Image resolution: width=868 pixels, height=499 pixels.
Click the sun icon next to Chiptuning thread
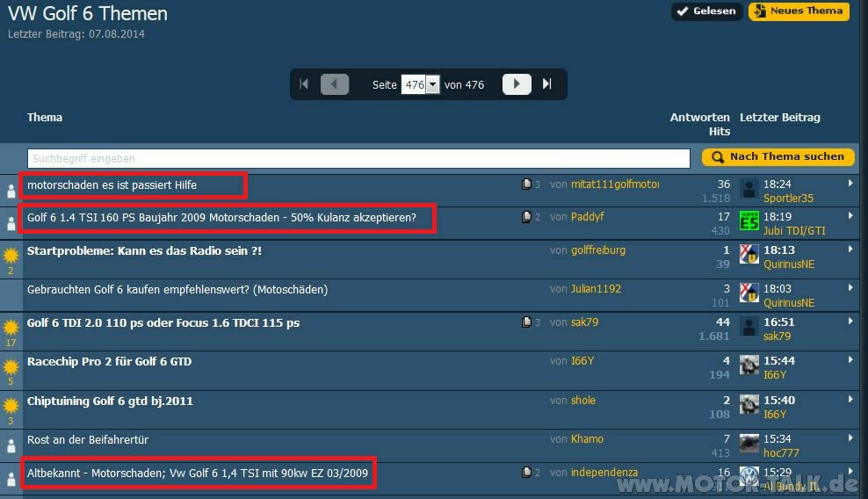(11, 406)
